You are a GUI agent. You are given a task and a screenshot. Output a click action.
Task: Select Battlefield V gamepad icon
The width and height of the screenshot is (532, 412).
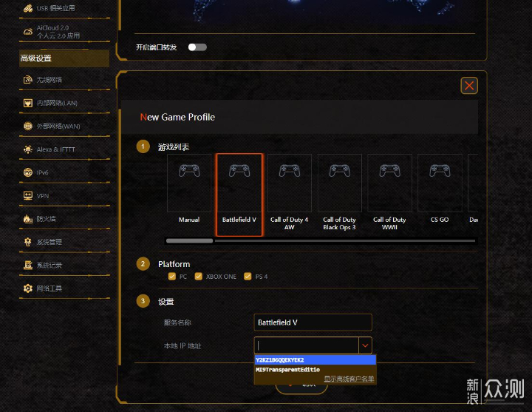[239, 171]
